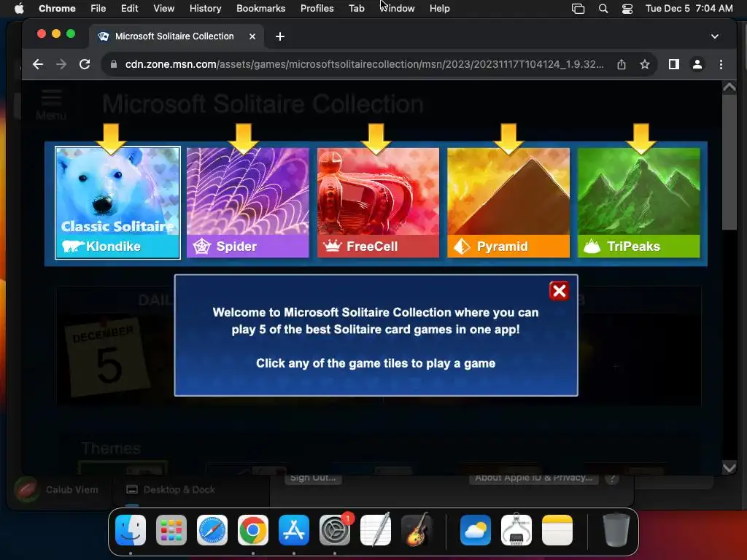The width and height of the screenshot is (747, 560).
Task: Start the Pyramid solitaire tile
Action: (508, 203)
